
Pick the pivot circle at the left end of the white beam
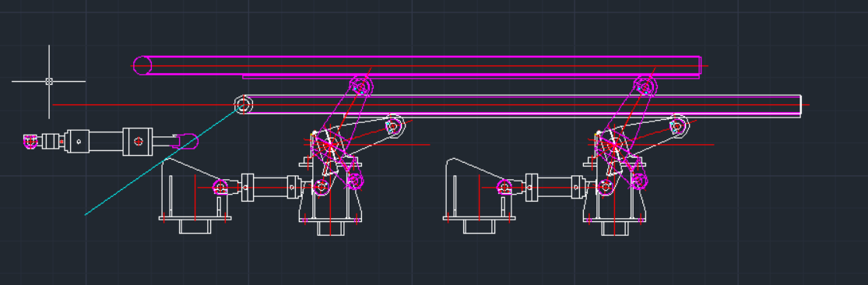pyautogui.click(x=243, y=104)
